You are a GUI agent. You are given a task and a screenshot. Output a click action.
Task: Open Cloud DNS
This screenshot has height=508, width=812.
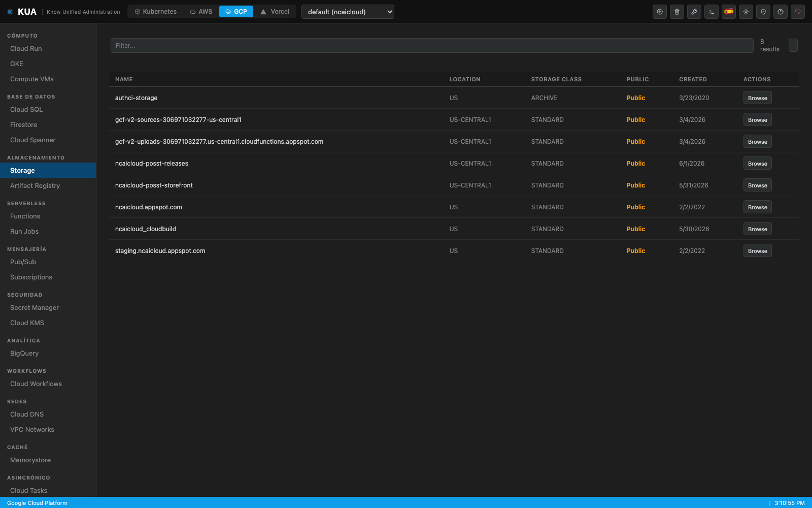tap(48, 415)
